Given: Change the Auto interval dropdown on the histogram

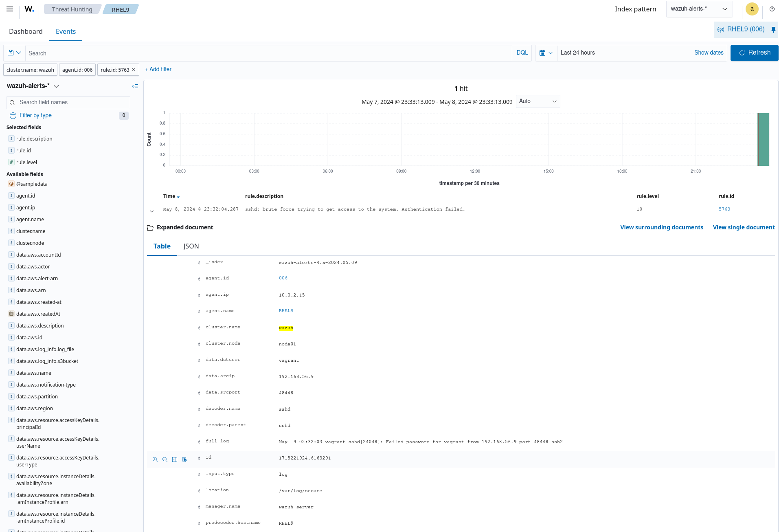Looking at the screenshot, I should point(538,101).
